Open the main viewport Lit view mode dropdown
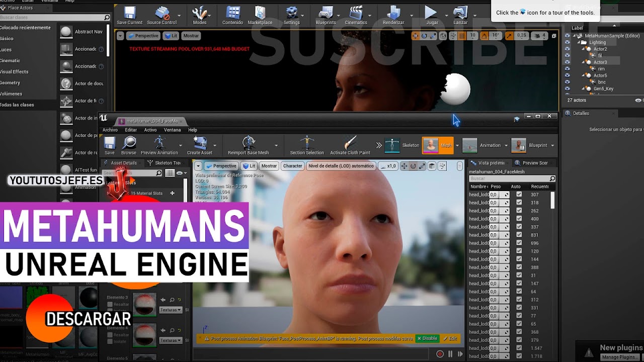The height and width of the screenshot is (362, 644). click(x=171, y=36)
